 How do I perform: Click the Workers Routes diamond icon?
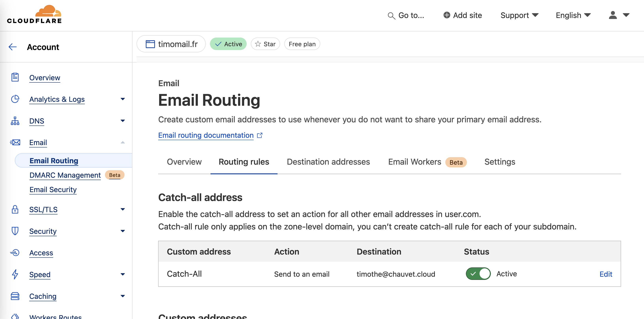pyautogui.click(x=15, y=316)
